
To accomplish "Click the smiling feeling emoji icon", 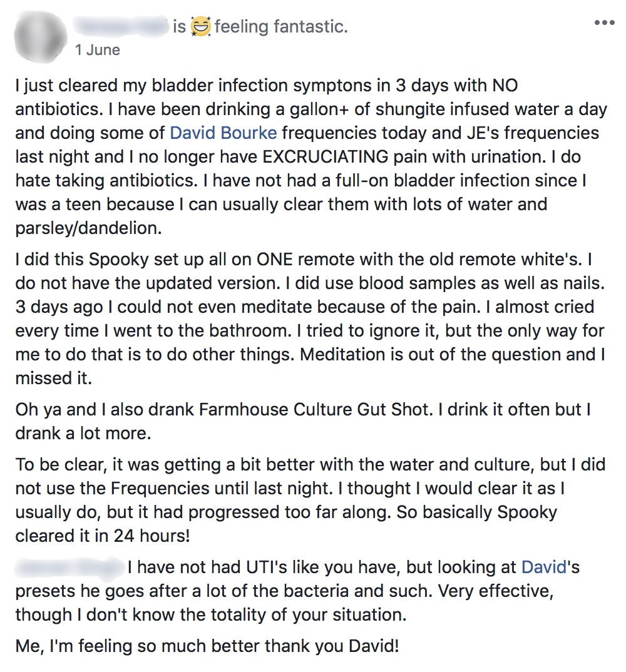I will click(x=200, y=27).
